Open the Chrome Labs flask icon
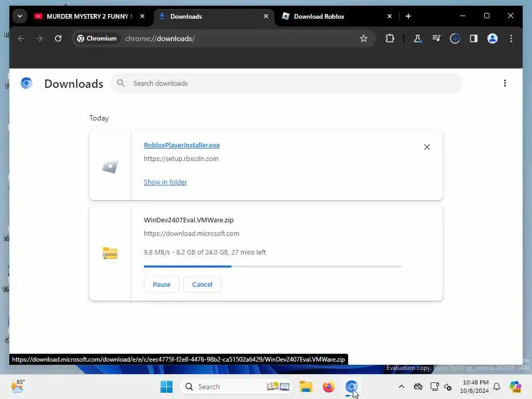532x399 pixels. pyautogui.click(x=417, y=38)
